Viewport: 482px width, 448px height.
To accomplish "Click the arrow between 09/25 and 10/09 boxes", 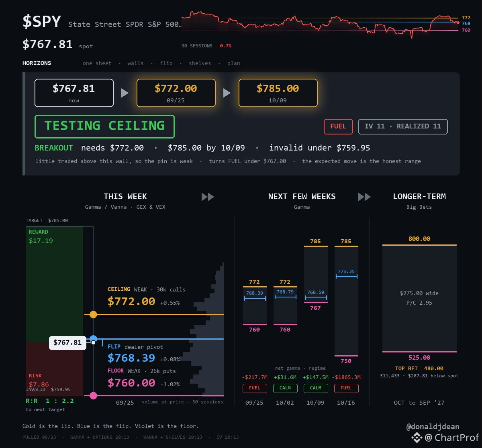I will 227,93.
